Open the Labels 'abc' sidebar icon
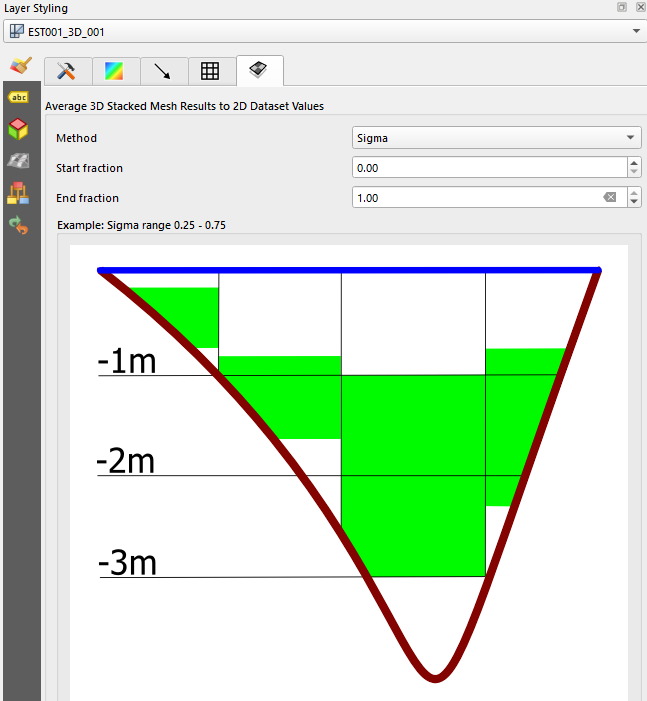Viewport: 647px width, 701px height. click(19, 97)
